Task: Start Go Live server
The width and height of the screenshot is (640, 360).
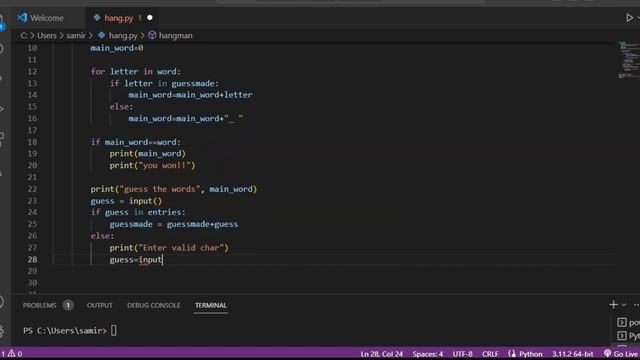Action: point(620,354)
